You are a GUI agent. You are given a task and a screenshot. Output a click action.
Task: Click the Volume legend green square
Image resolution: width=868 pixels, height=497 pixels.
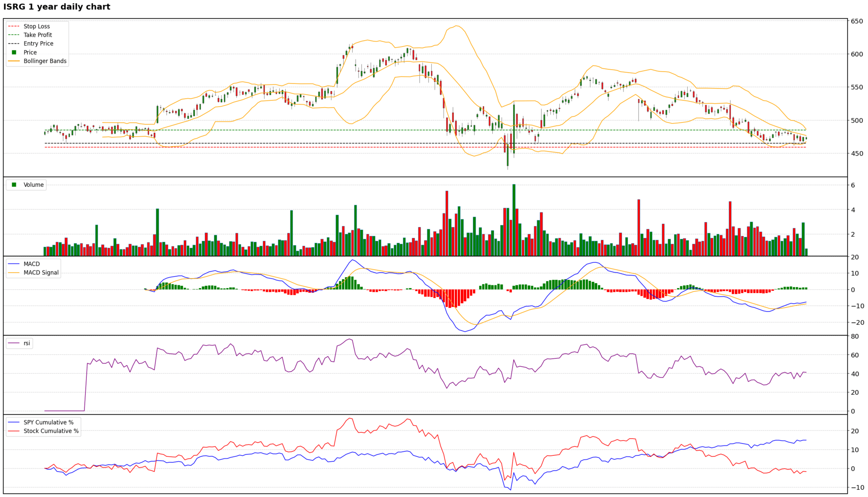pos(14,185)
